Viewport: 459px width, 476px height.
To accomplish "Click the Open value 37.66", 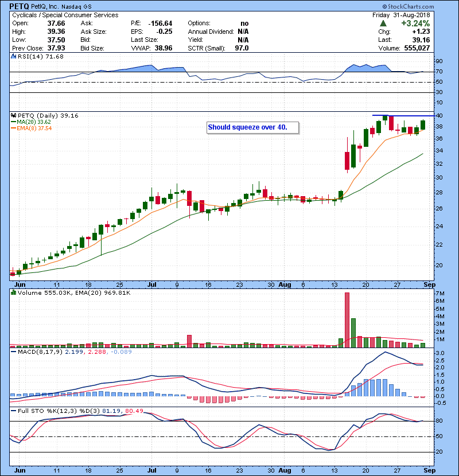I will click(x=56, y=24).
